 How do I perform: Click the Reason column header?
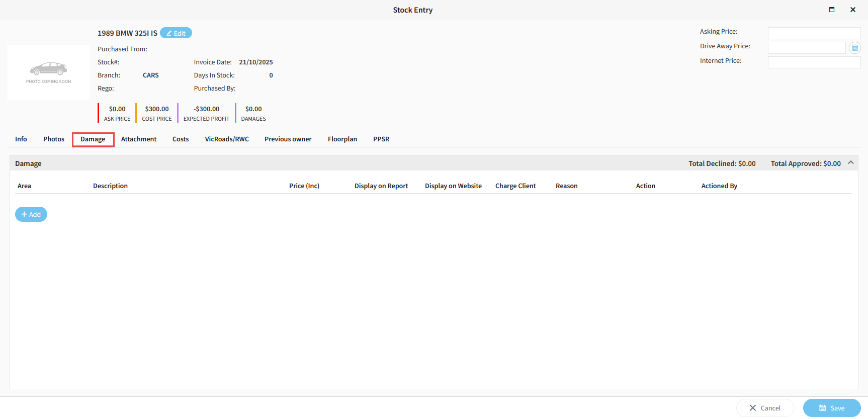(567, 186)
